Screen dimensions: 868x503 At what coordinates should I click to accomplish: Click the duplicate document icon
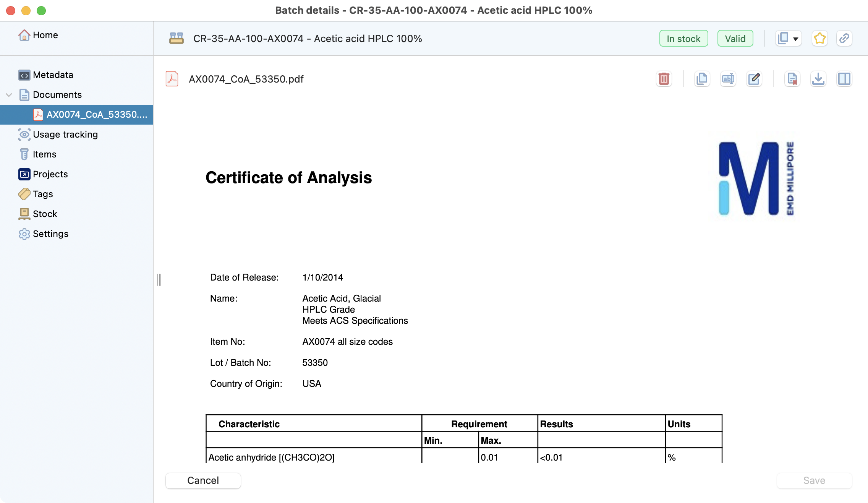702,79
